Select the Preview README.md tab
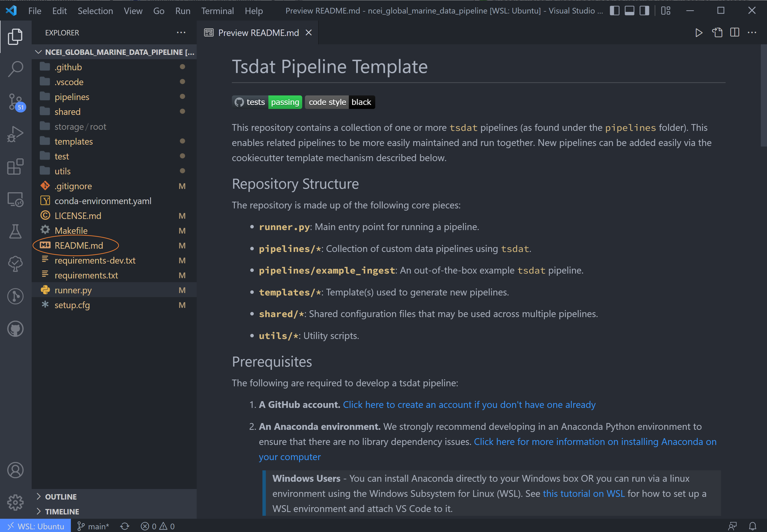This screenshot has width=767, height=532. 258,33
